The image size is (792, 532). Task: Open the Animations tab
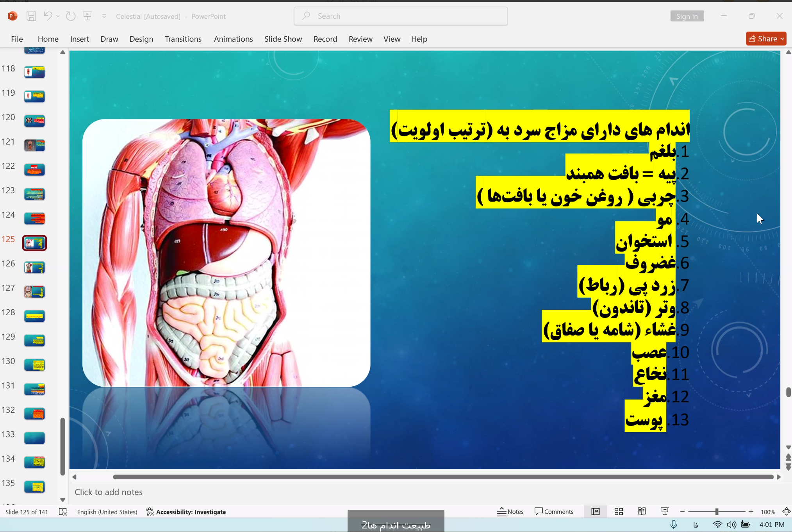(x=233, y=39)
